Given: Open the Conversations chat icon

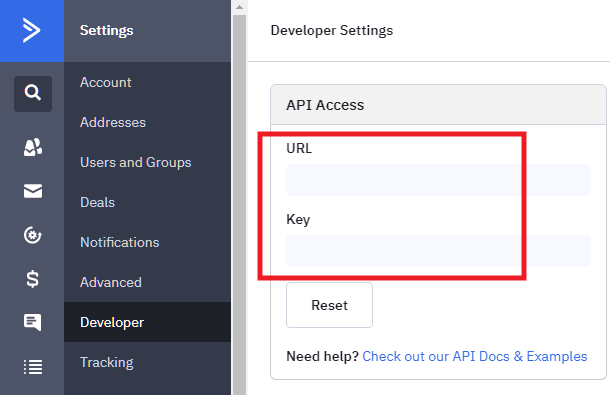Looking at the screenshot, I should click(x=33, y=322).
